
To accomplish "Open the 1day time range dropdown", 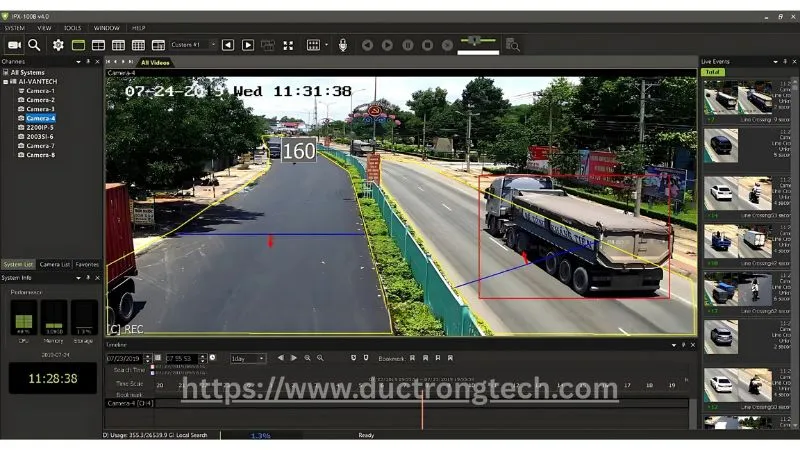I will (x=247, y=358).
